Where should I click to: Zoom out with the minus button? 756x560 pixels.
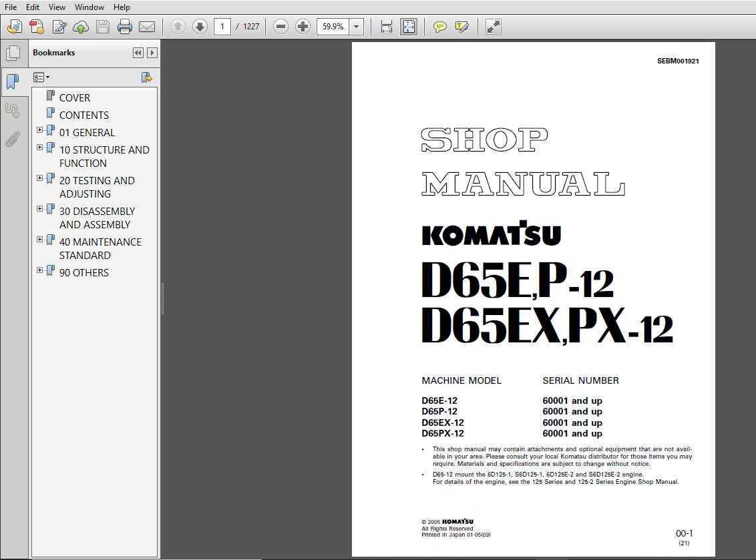tap(280, 27)
